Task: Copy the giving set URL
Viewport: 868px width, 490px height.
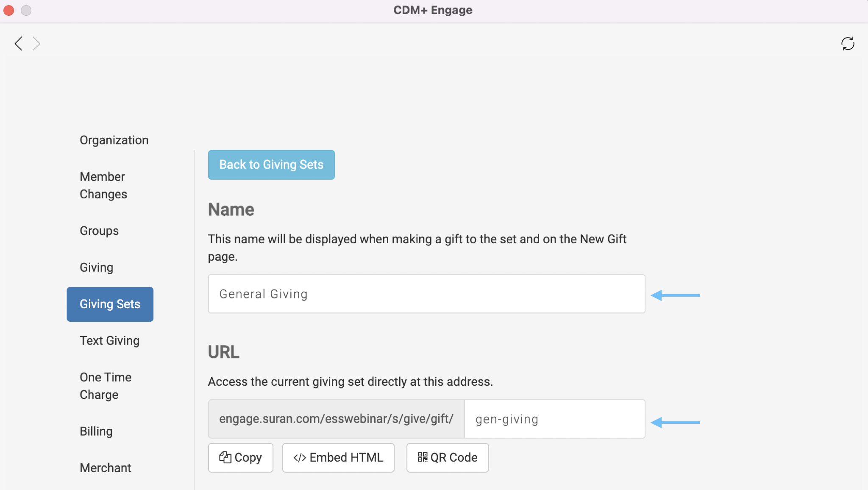Action: [240, 458]
